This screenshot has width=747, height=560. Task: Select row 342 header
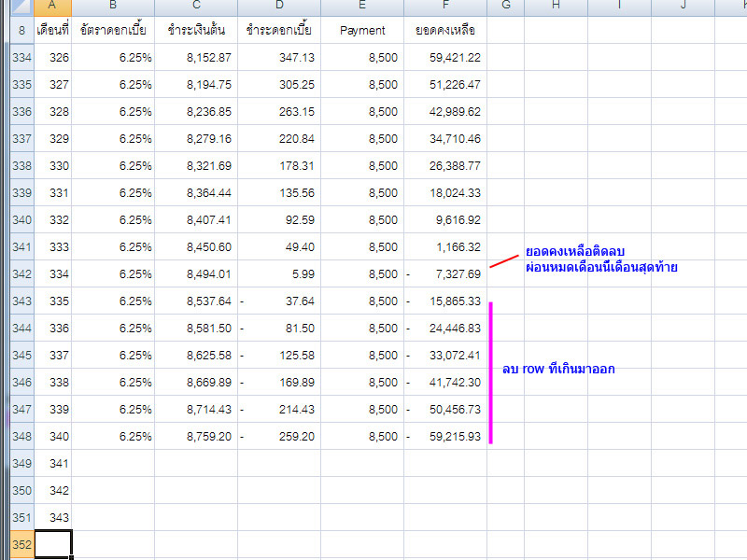click(x=21, y=273)
